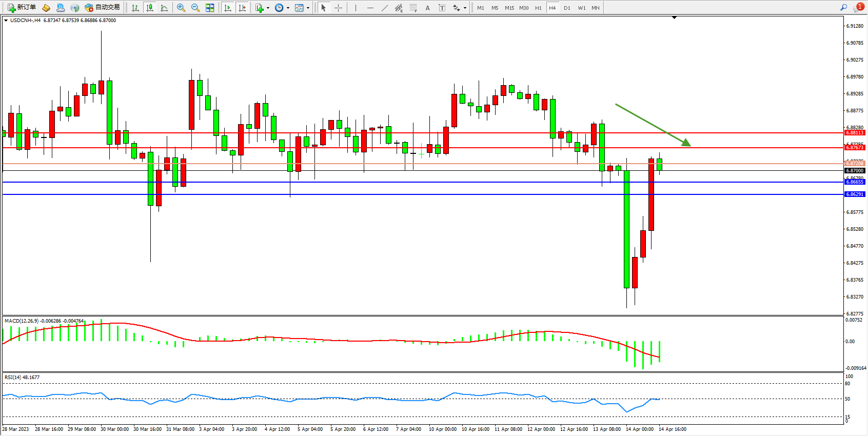
Task: Click the zoom out magnifier icon
Action: 195,8
